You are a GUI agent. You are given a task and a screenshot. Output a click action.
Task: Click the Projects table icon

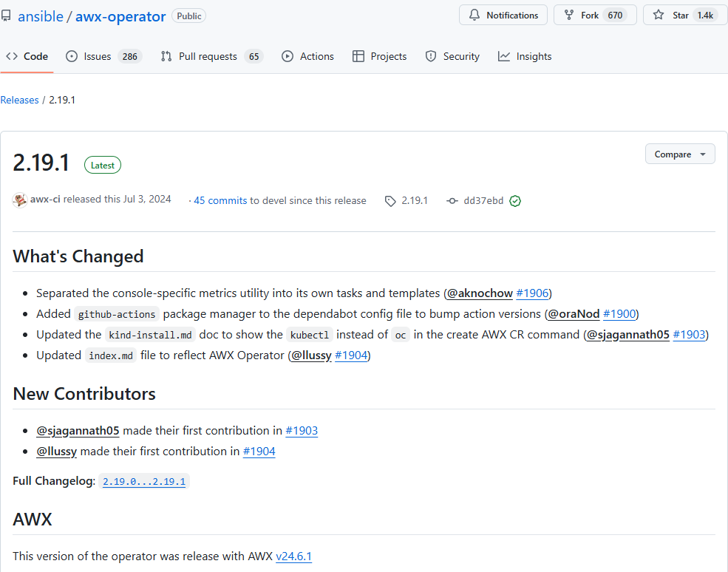(358, 56)
